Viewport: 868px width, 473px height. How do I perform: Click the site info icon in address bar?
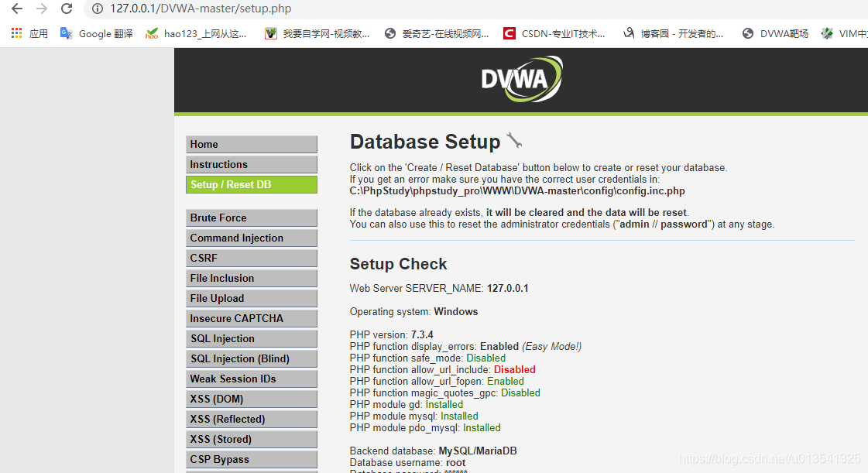click(98, 9)
